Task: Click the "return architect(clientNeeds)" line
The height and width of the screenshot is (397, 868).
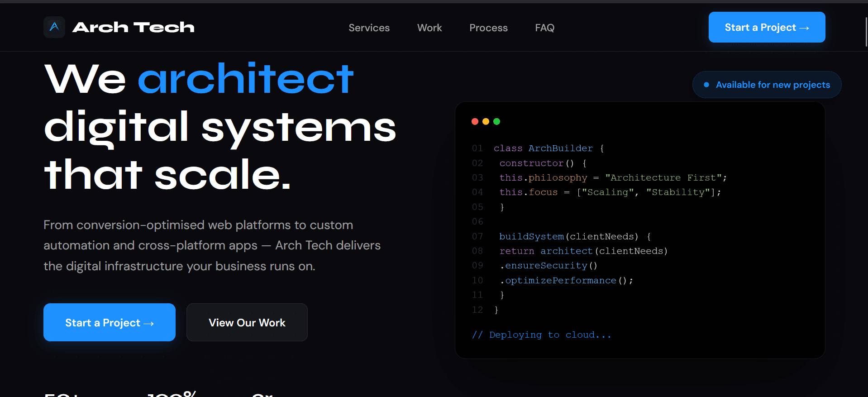Action: pyautogui.click(x=583, y=251)
